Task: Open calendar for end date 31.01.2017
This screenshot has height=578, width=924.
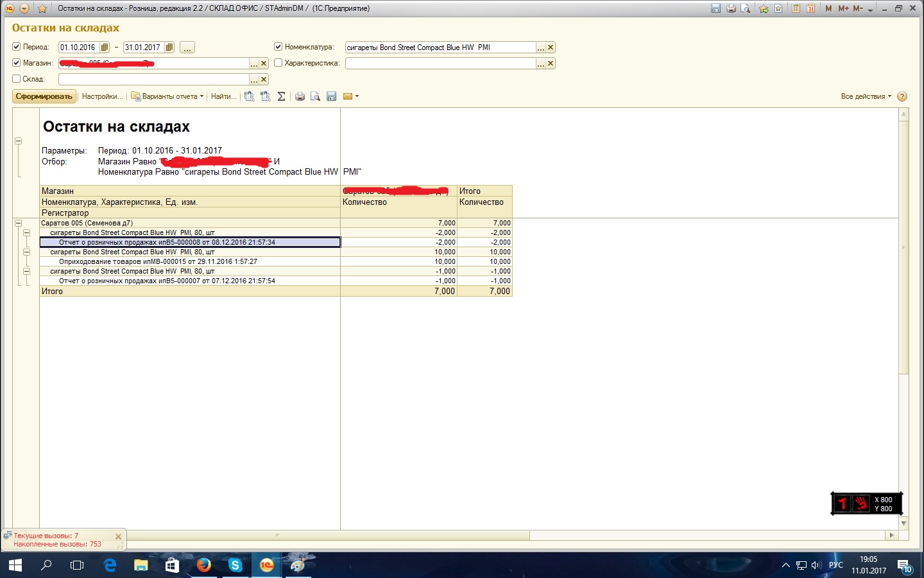Action: [169, 48]
